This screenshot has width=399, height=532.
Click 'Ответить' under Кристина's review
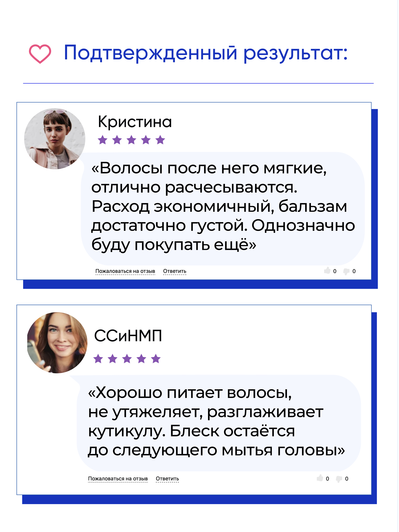click(x=175, y=271)
